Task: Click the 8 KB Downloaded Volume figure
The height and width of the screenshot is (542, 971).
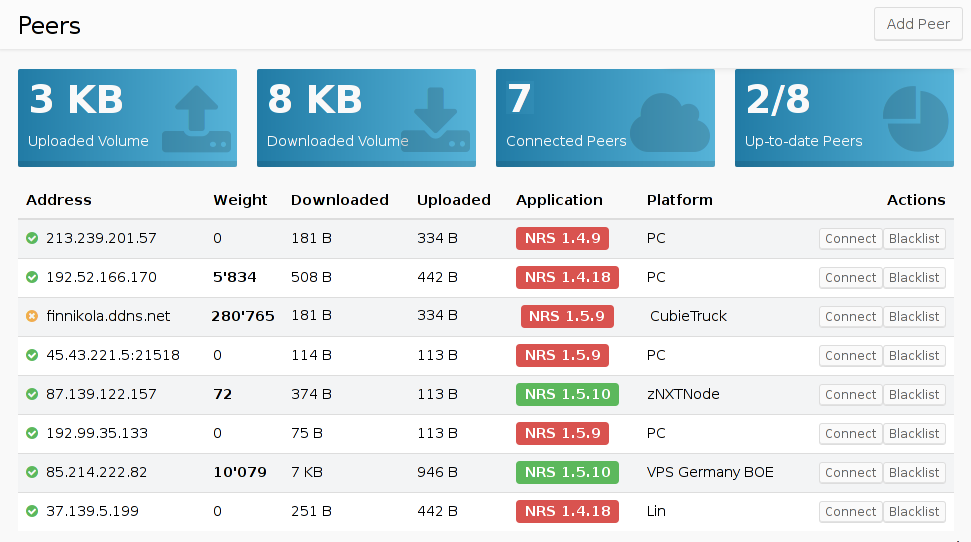Action: point(315,99)
